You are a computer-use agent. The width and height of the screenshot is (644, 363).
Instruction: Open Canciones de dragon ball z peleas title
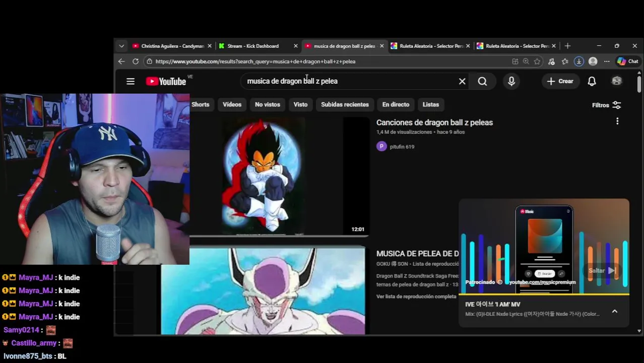point(434,123)
